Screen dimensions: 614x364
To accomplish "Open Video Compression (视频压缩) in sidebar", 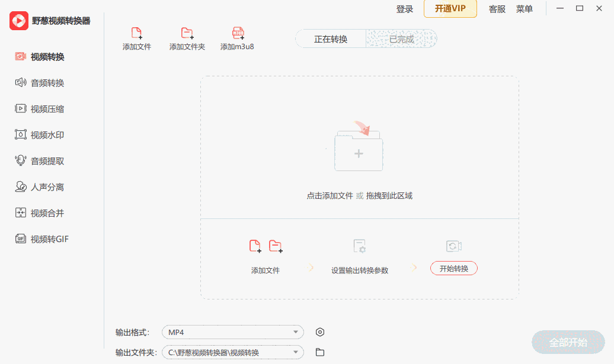I will pos(47,109).
